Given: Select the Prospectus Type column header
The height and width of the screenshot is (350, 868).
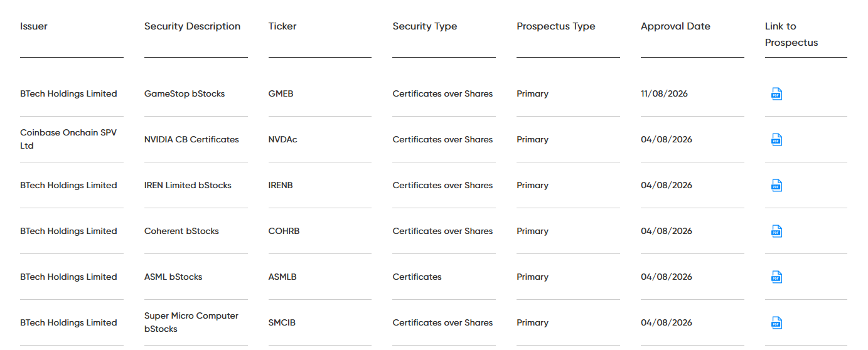Looking at the screenshot, I should click(x=556, y=26).
